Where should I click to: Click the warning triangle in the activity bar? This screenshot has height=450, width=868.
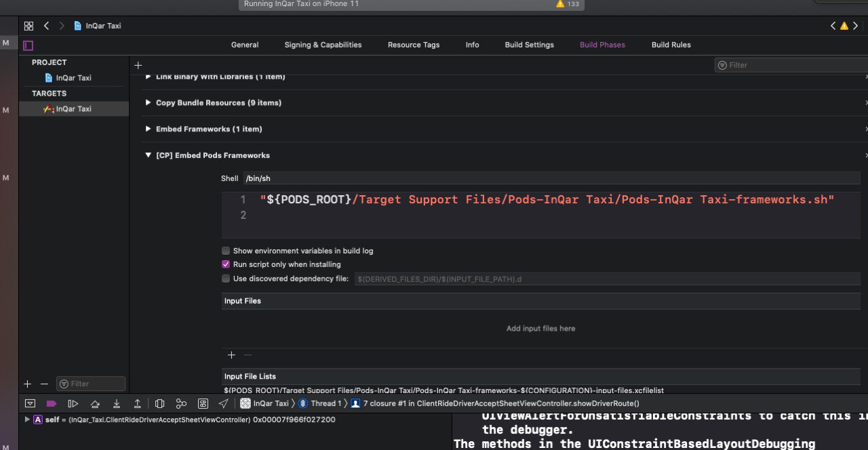click(x=560, y=4)
